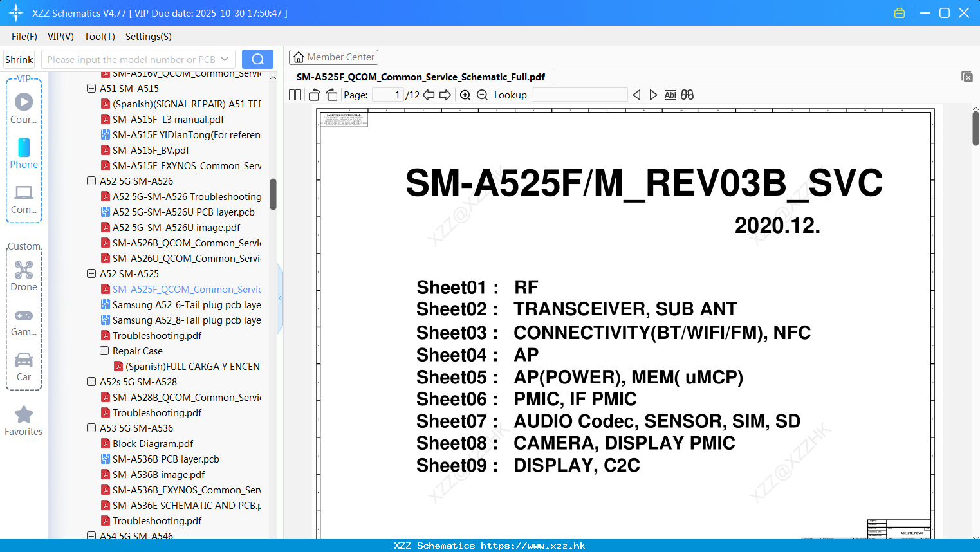Switch to SM-A525F_QCOM schematic tab

421,77
